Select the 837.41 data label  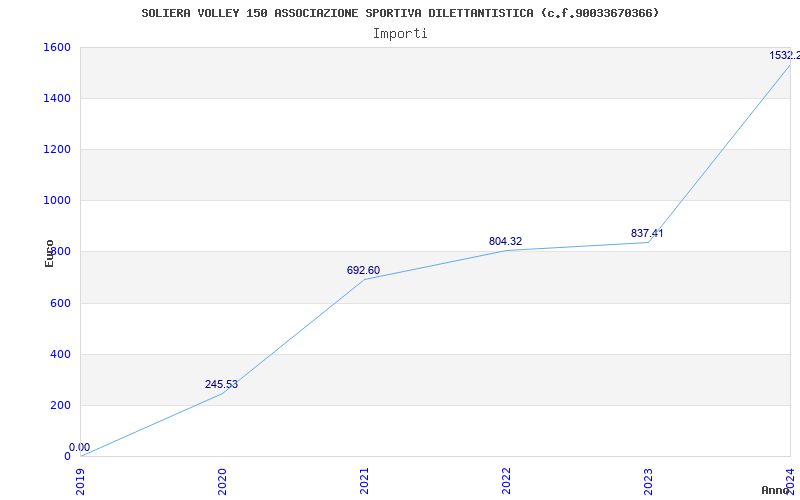pyautogui.click(x=647, y=233)
